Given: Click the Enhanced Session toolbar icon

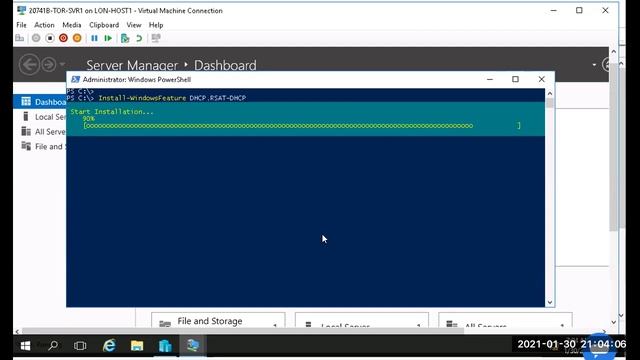Looking at the screenshot, I should coord(156,38).
